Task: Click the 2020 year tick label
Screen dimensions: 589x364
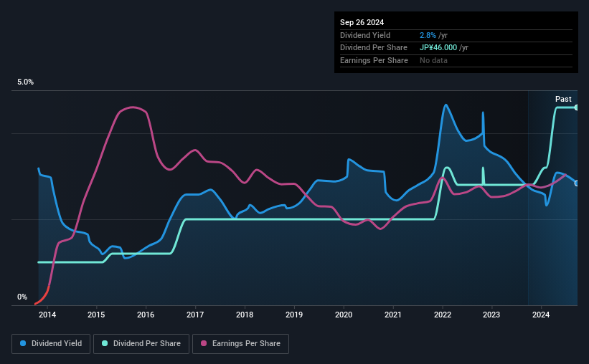Action: coord(344,315)
